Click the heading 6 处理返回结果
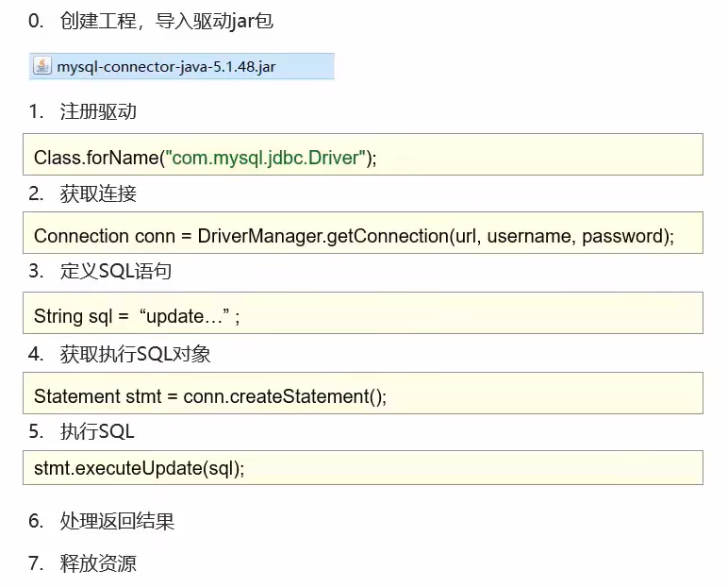This screenshot has height=587, width=728. 101,521
